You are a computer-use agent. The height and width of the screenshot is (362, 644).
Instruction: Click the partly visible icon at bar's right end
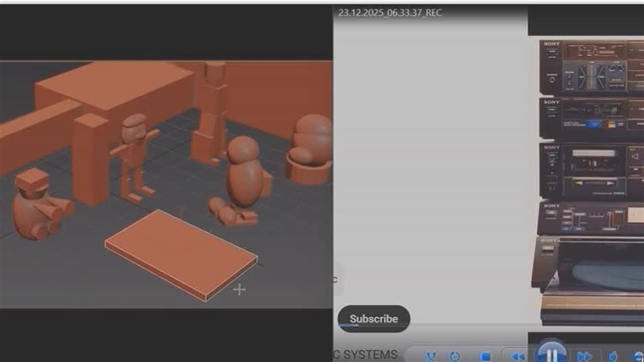[x=639, y=356]
